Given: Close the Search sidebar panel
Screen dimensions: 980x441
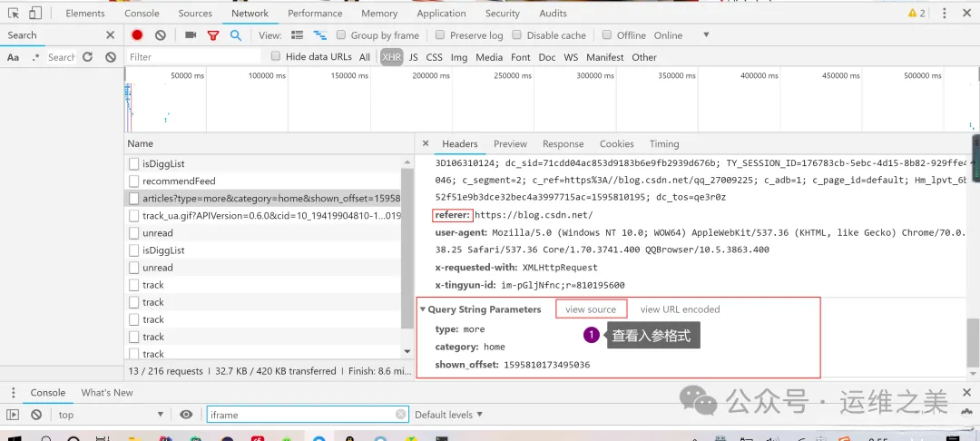Looking at the screenshot, I should 111,35.
